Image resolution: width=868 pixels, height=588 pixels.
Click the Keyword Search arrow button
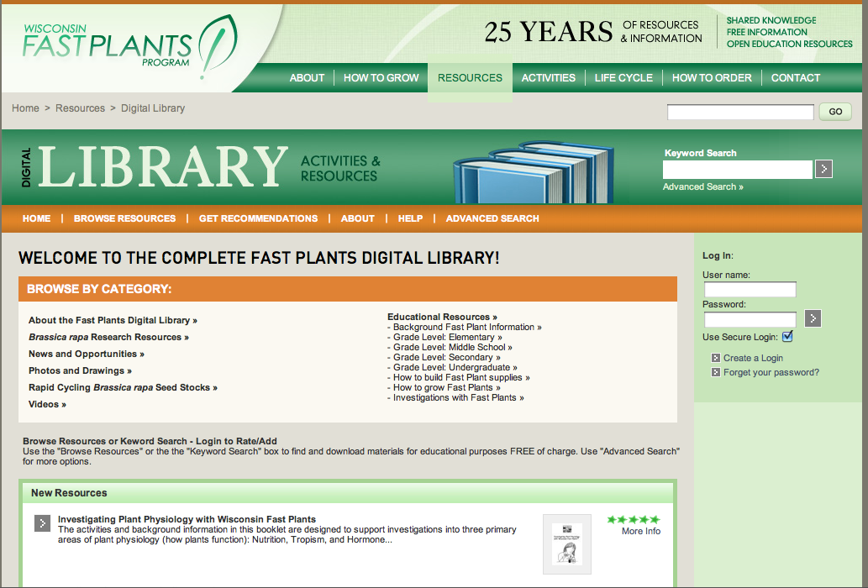click(823, 169)
